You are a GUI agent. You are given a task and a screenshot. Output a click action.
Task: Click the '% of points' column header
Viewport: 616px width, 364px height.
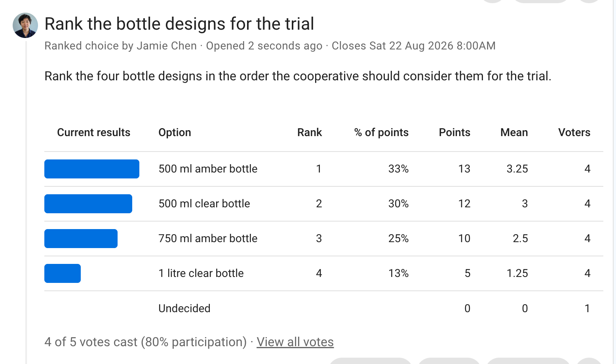tap(381, 133)
